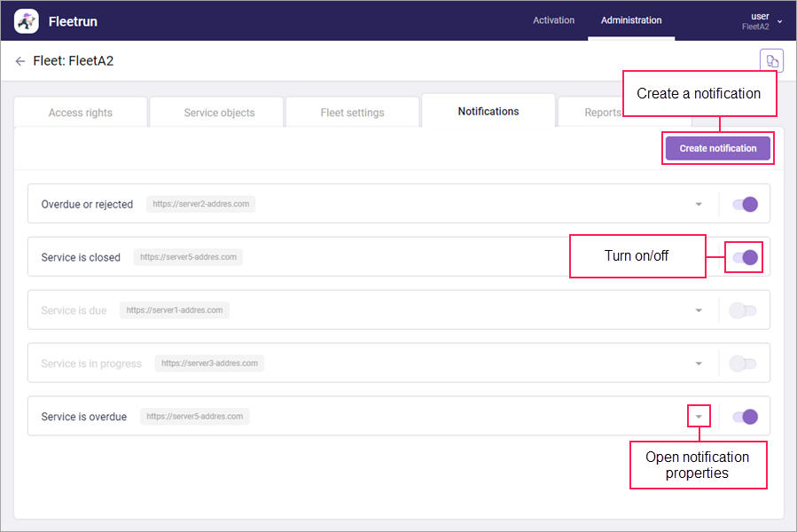Disable the Service is overdue notification
Screen dimensions: 797x532
[746, 417]
